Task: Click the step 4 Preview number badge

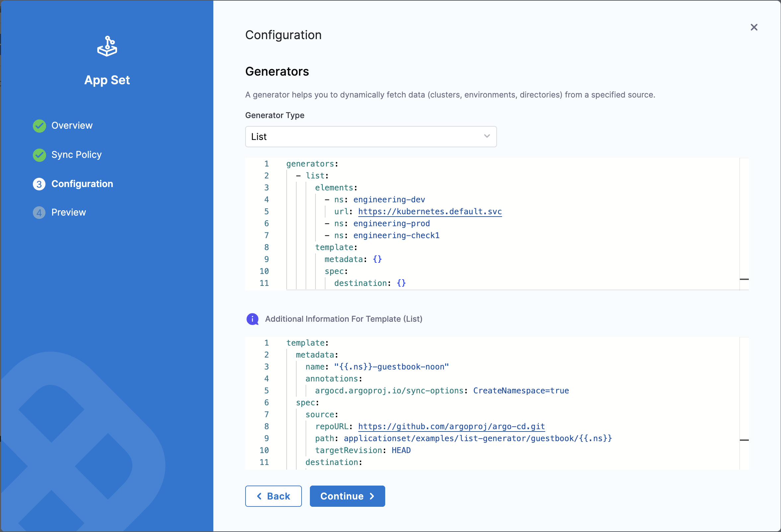Action: click(39, 213)
